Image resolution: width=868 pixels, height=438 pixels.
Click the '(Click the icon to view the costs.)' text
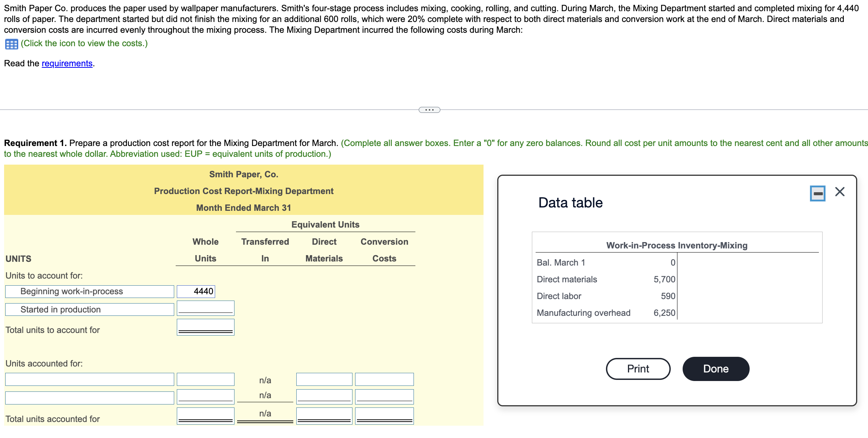point(84,44)
